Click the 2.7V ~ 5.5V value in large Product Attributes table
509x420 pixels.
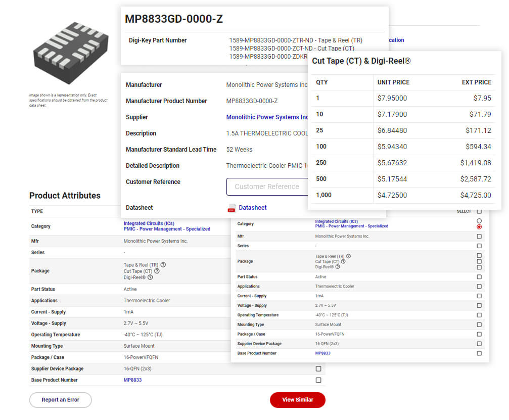(135, 323)
